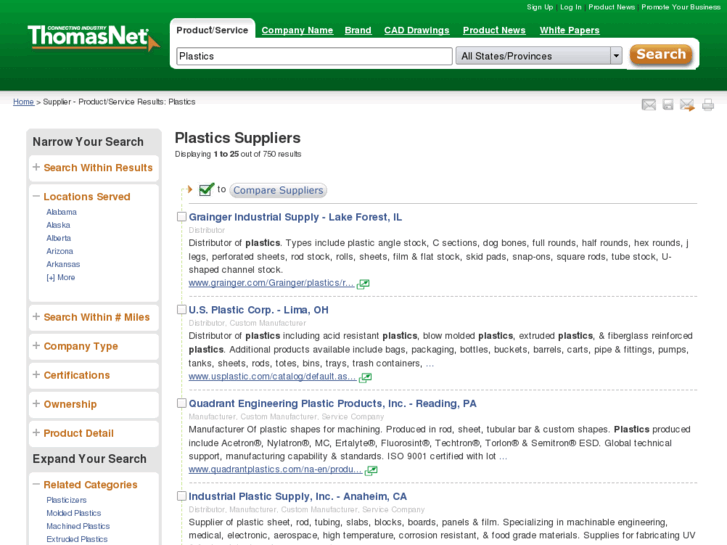Visit www.usplastic.com/catalog URL
Viewport: 727px width, 545px height.
coord(273,376)
